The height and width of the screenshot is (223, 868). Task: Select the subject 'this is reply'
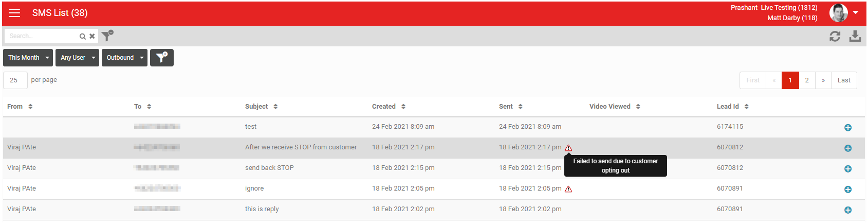tap(262, 209)
